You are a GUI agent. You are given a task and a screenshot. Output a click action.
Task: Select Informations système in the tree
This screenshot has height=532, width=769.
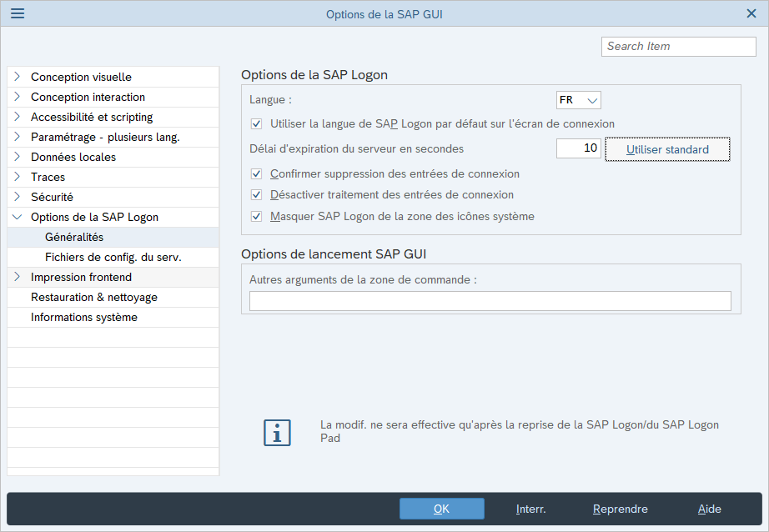84,317
